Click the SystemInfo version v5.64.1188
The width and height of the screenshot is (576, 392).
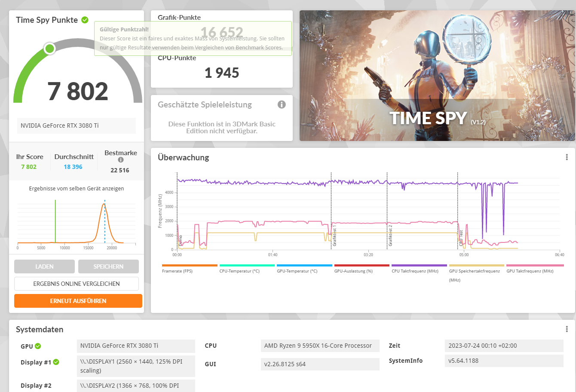pyautogui.click(x=504, y=361)
